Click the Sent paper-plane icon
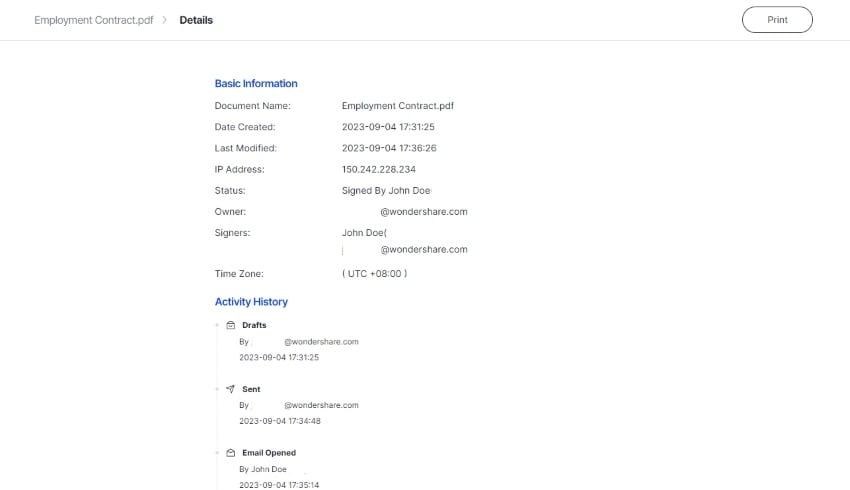Screen dimensions: 850x490 [x=230, y=389]
